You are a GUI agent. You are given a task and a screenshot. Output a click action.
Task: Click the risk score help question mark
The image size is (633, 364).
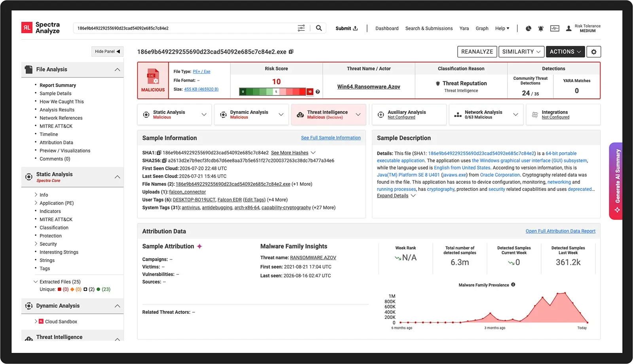pyautogui.click(x=318, y=92)
